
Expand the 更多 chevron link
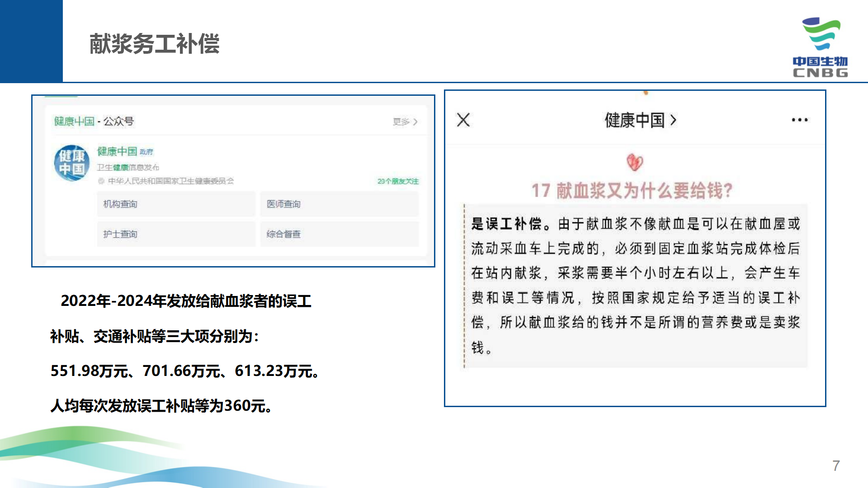point(405,122)
